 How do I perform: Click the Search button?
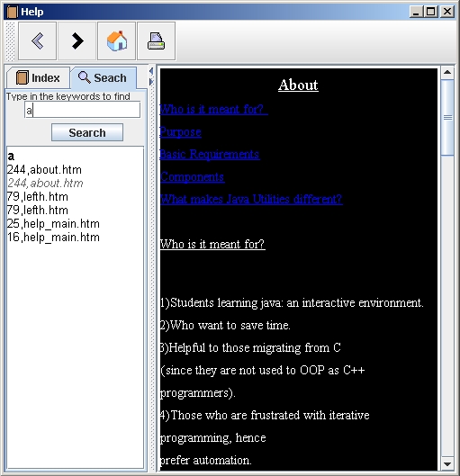87,132
